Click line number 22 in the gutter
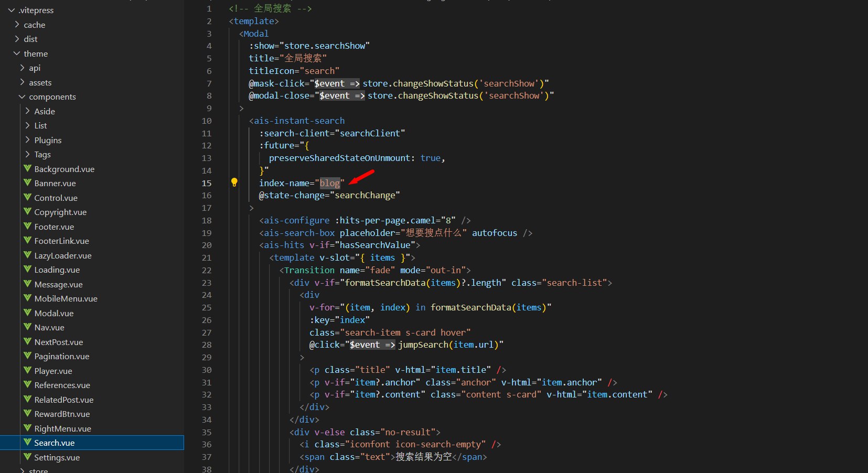 207,270
